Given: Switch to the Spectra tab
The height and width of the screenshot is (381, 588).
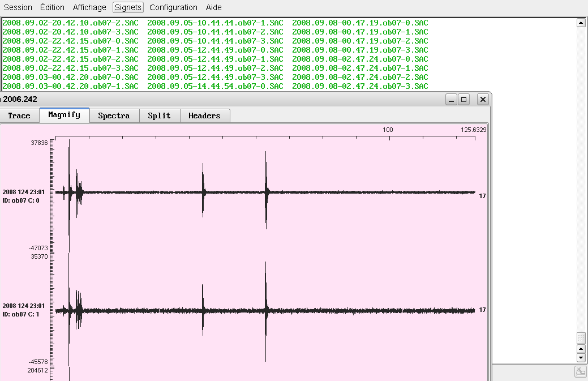Looking at the screenshot, I should (114, 115).
